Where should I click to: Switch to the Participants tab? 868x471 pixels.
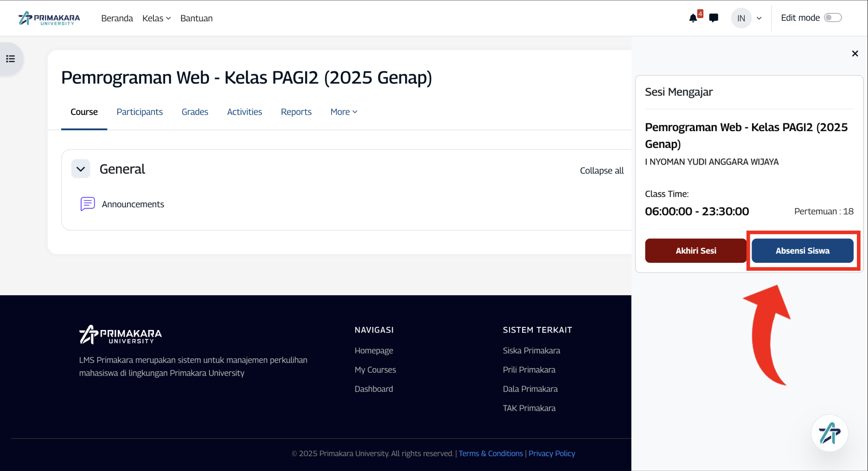[x=140, y=112]
